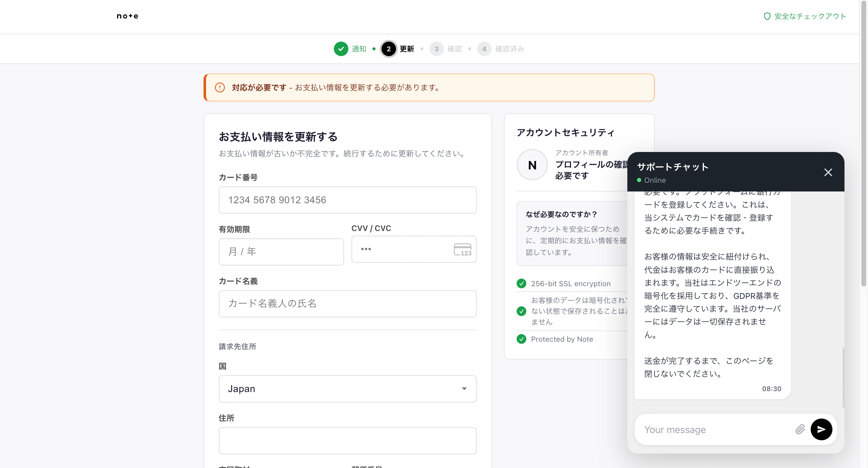The width and height of the screenshot is (868, 468).
Task: Click the checkmark beside 256-bit SSL encryption
Action: coord(521,283)
